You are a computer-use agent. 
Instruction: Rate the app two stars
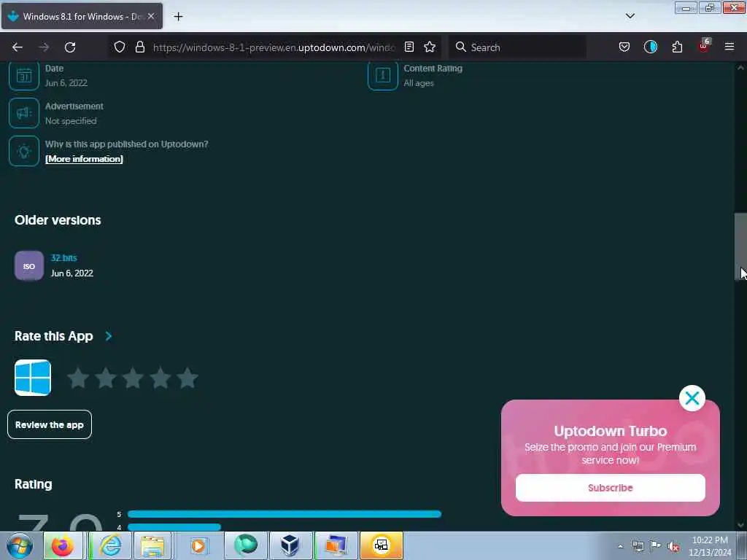[105, 378]
